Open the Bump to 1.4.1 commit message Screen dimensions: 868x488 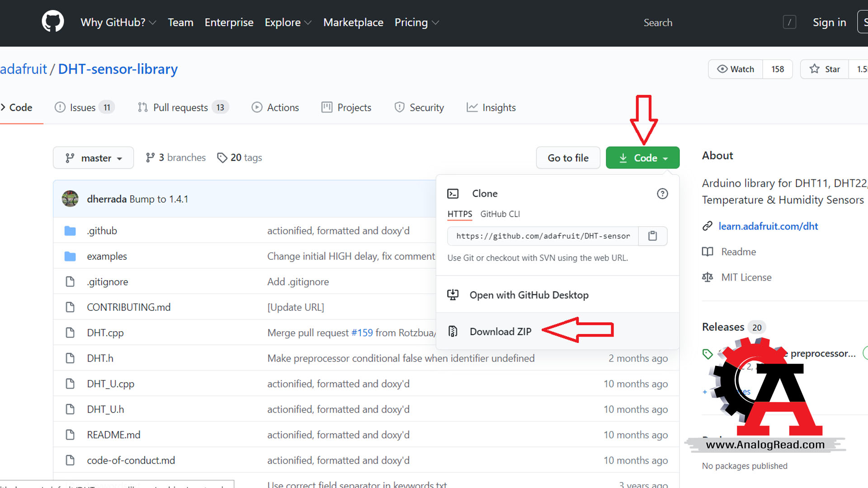(x=159, y=199)
